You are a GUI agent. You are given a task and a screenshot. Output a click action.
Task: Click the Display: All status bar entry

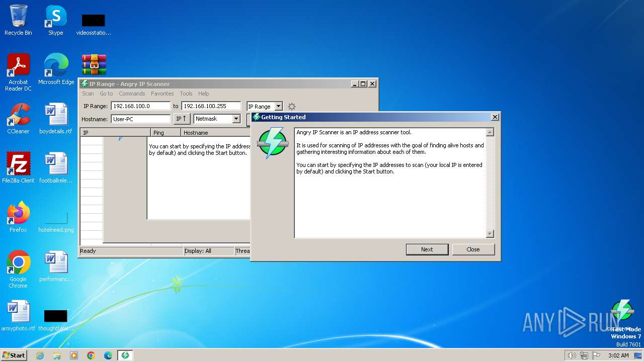click(x=209, y=251)
